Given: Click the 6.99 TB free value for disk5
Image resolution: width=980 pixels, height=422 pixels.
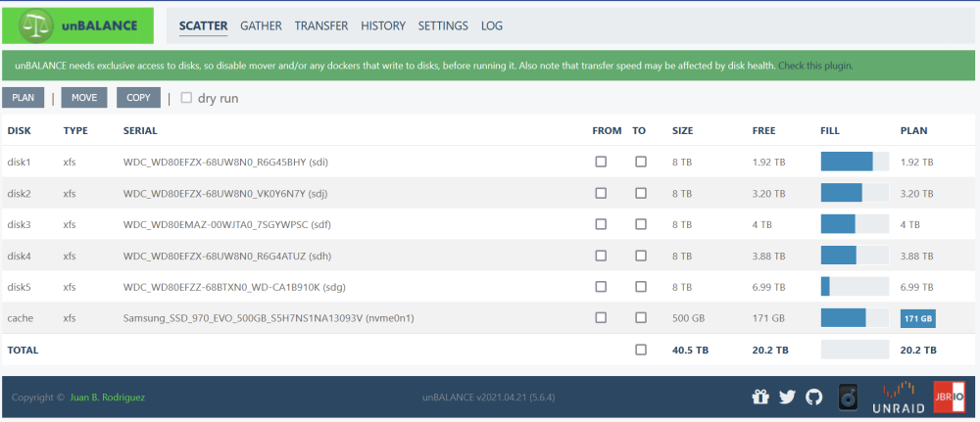Looking at the screenshot, I should (x=768, y=287).
